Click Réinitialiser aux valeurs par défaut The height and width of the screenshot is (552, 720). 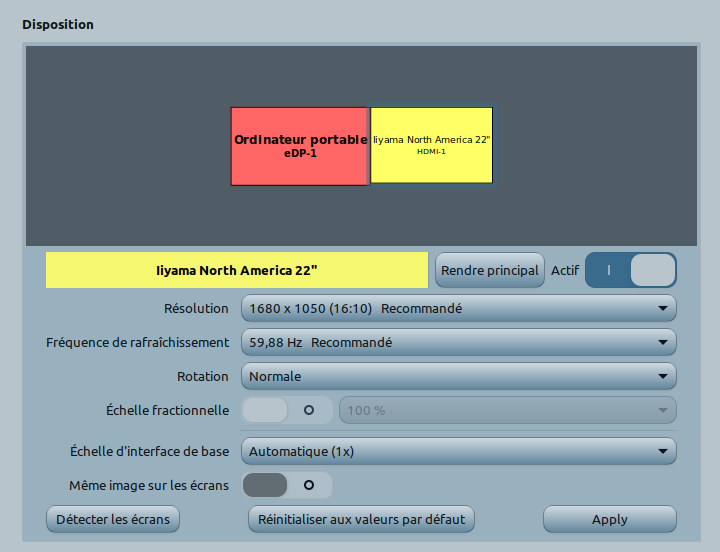tap(361, 520)
